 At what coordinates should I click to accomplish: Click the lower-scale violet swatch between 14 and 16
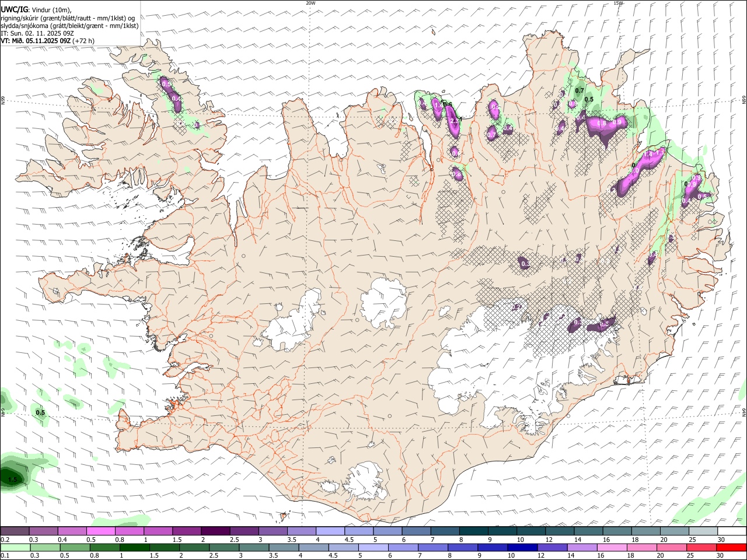point(581,547)
